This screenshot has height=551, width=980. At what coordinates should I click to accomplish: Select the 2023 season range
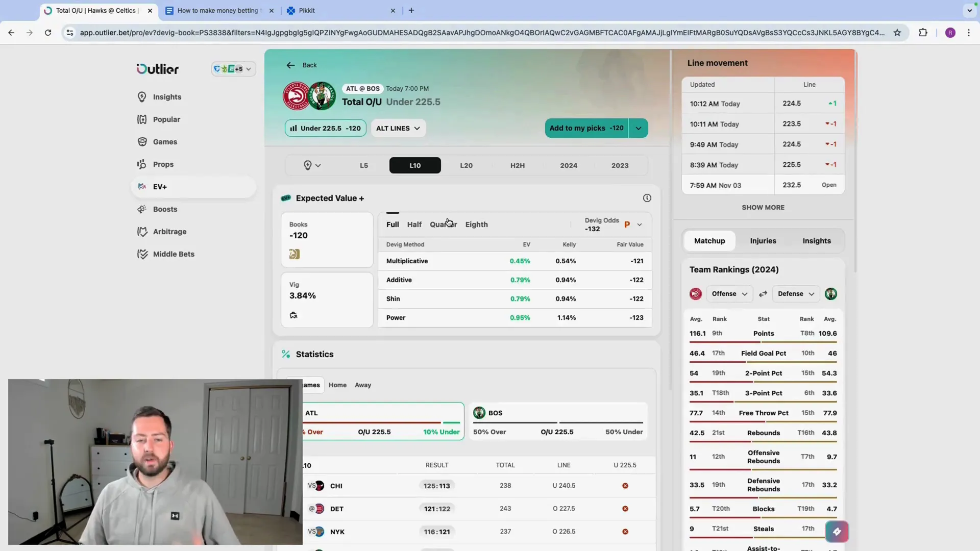(x=620, y=165)
